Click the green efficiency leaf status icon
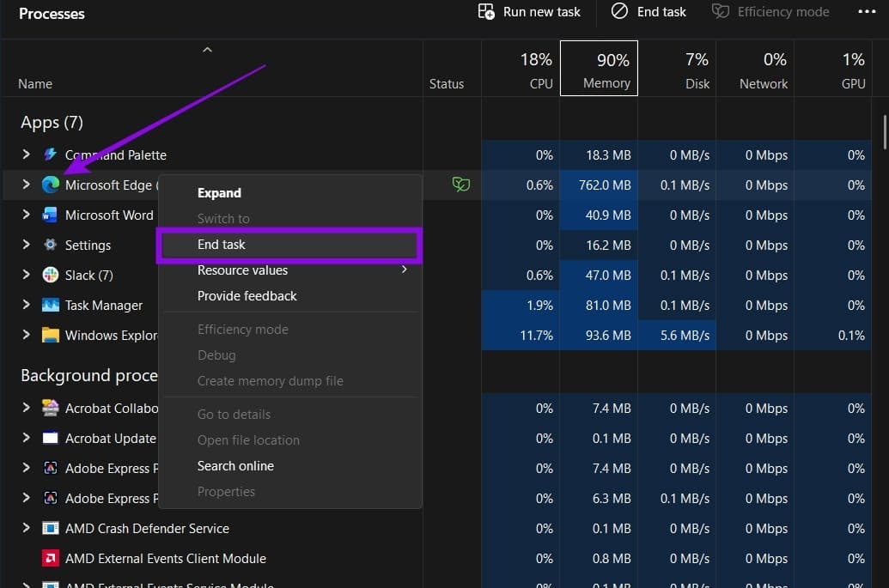Screen dimensions: 889x588 [460, 184]
